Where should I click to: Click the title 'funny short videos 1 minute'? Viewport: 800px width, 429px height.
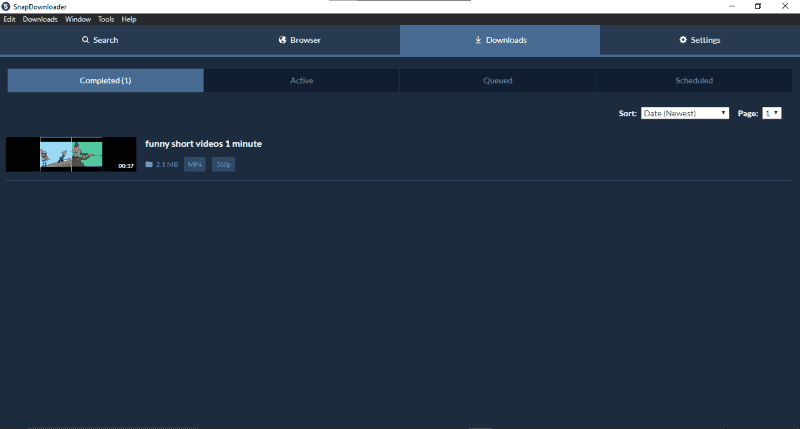(203, 144)
